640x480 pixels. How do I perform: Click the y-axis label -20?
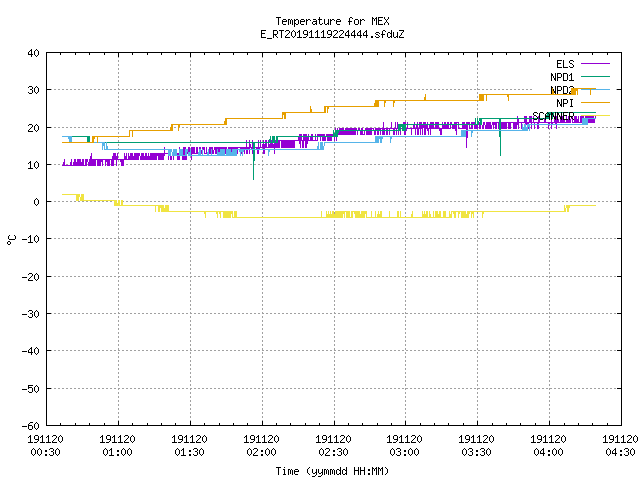click(31, 277)
